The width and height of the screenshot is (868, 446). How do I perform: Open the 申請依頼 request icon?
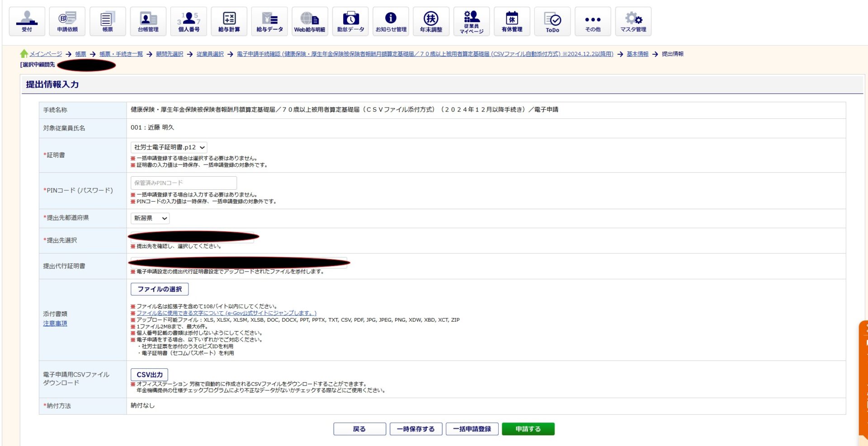pyautogui.click(x=67, y=21)
